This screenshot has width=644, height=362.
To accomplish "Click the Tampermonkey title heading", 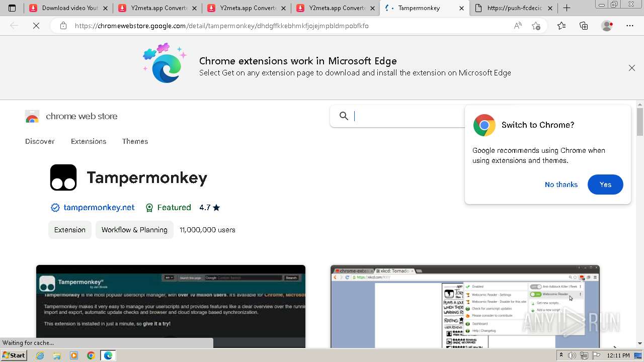I will pos(147,177).
